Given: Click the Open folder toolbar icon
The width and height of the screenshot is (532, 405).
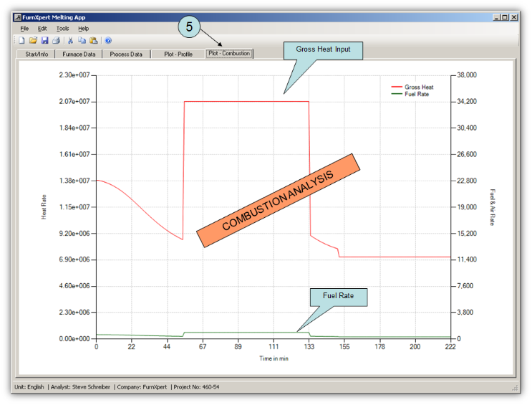Looking at the screenshot, I should click(33, 40).
